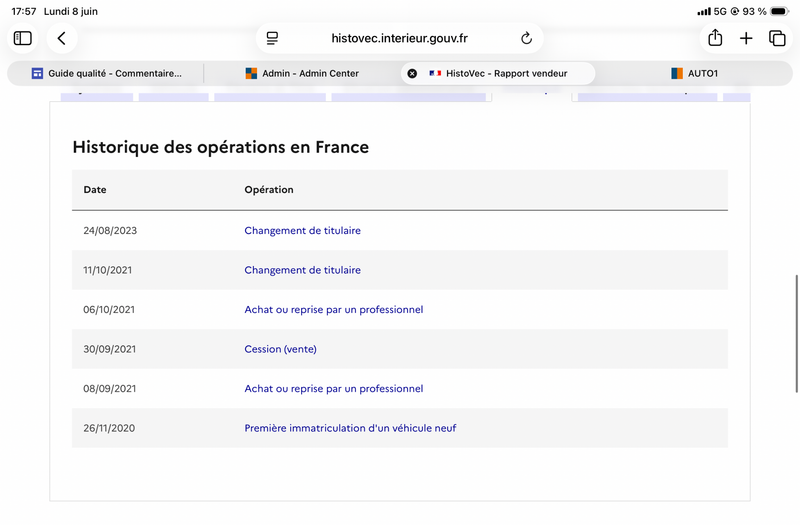
Task: Open Achat ou reprise par un professionnel 06/10/2021
Action: 334,310
